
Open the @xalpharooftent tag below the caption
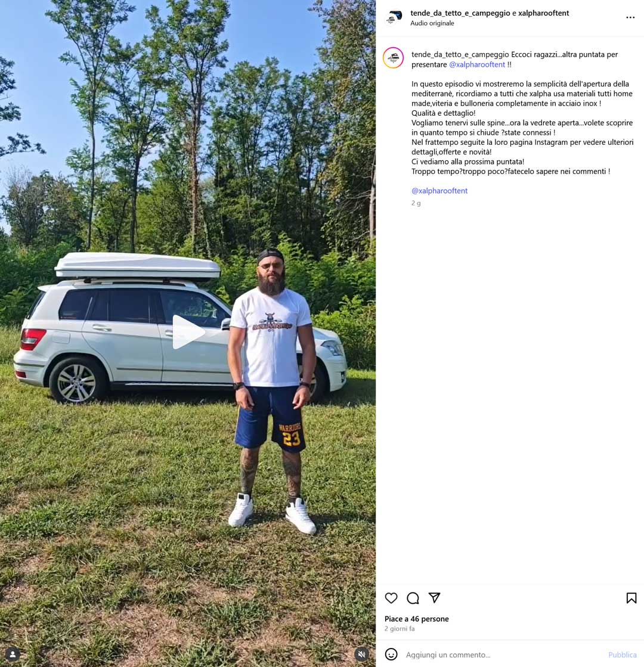(439, 191)
